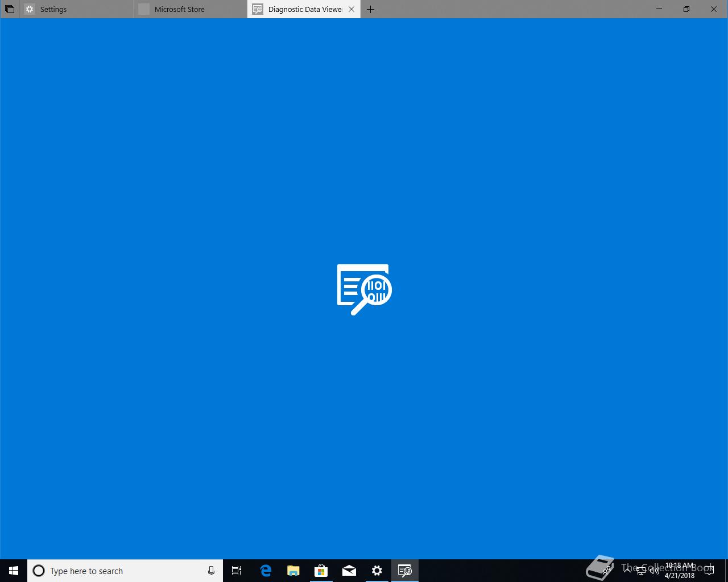The height and width of the screenshot is (582, 728).
Task: Minimize the Diagnostic Data Viewer window
Action: pyautogui.click(x=659, y=9)
